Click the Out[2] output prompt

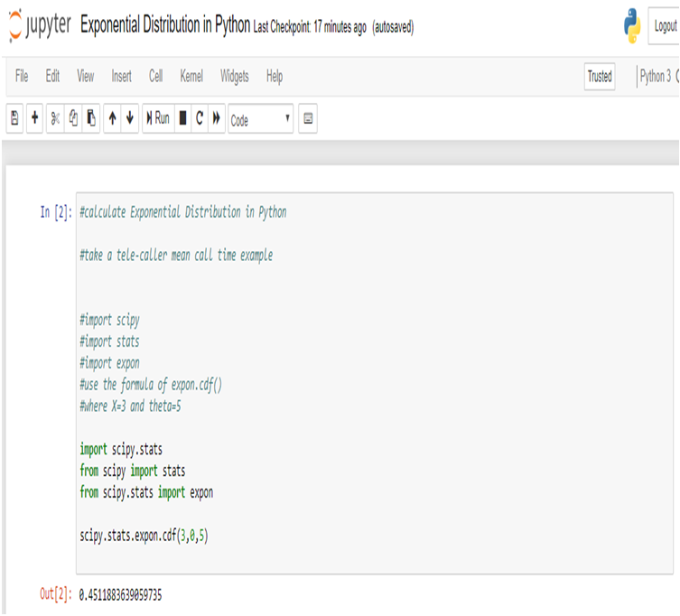[x=56, y=593]
